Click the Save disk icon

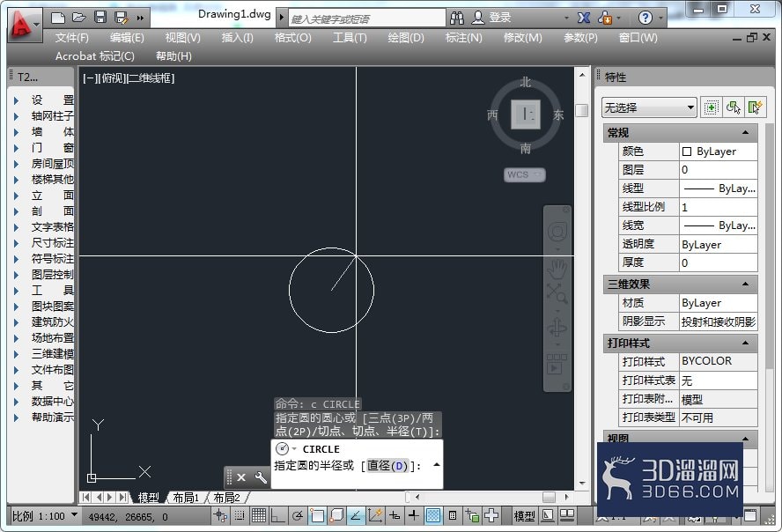tap(100, 18)
